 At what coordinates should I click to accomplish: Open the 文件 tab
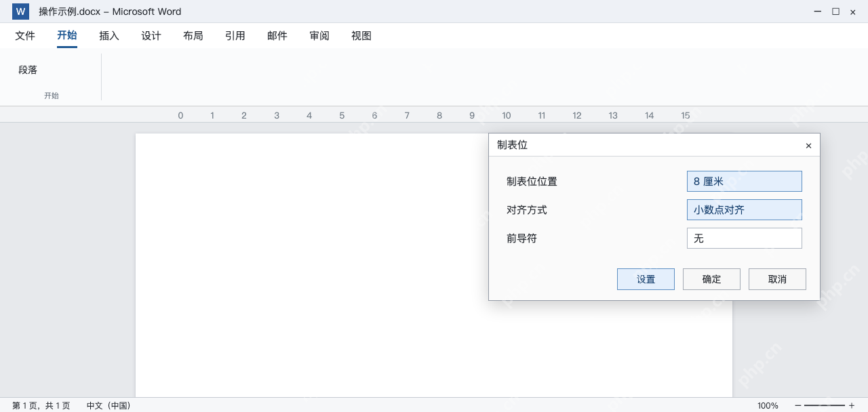tap(25, 36)
